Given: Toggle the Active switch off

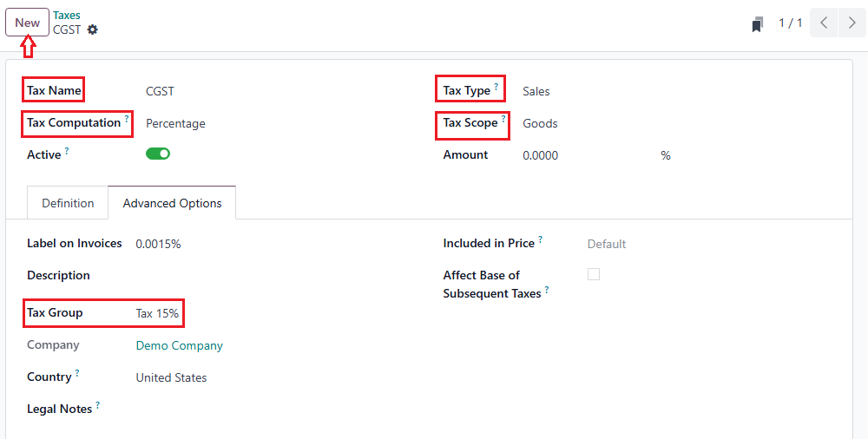Looking at the screenshot, I should (158, 154).
